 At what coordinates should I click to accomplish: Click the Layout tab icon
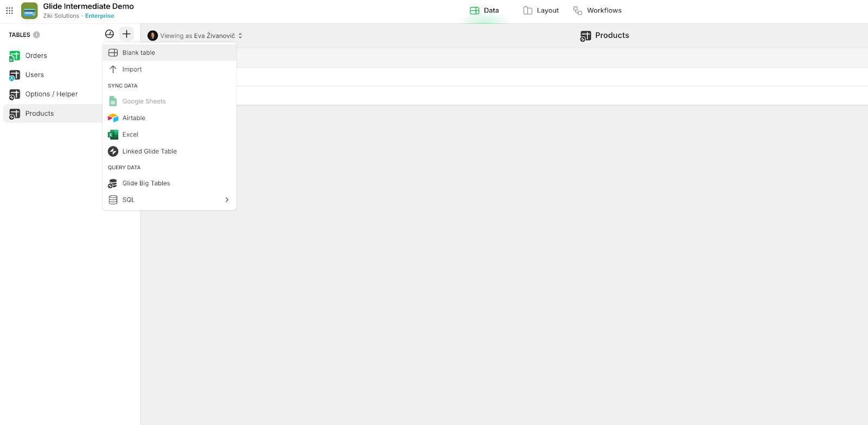tap(527, 10)
